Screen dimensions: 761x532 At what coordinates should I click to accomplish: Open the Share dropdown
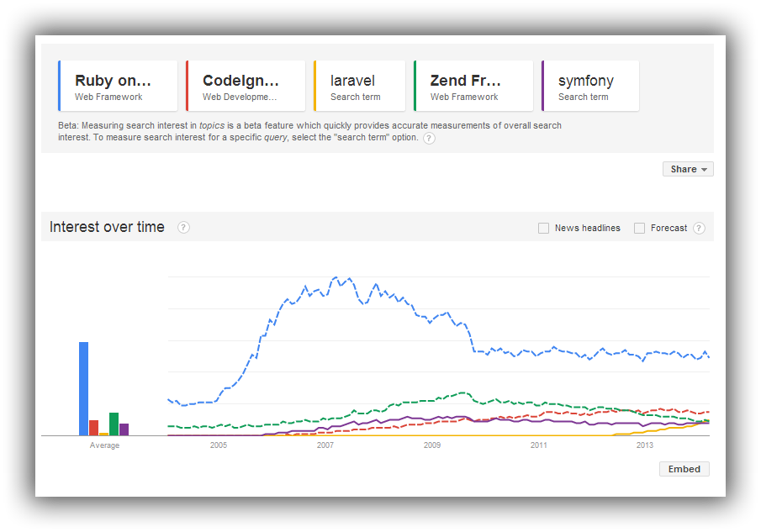(688, 169)
